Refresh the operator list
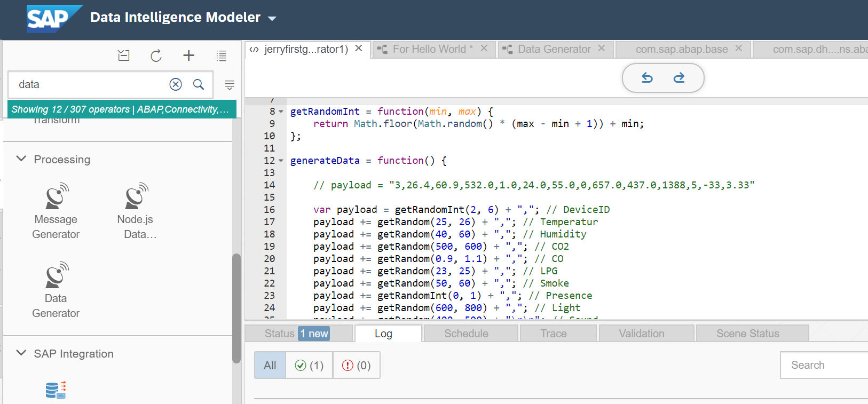The height and width of the screenshot is (404, 868). (x=156, y=56)
